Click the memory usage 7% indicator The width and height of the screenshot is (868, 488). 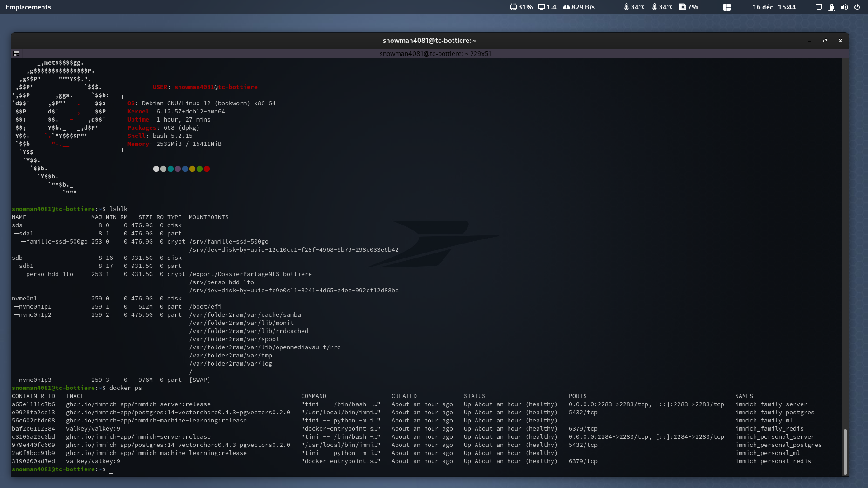point(689,7)
